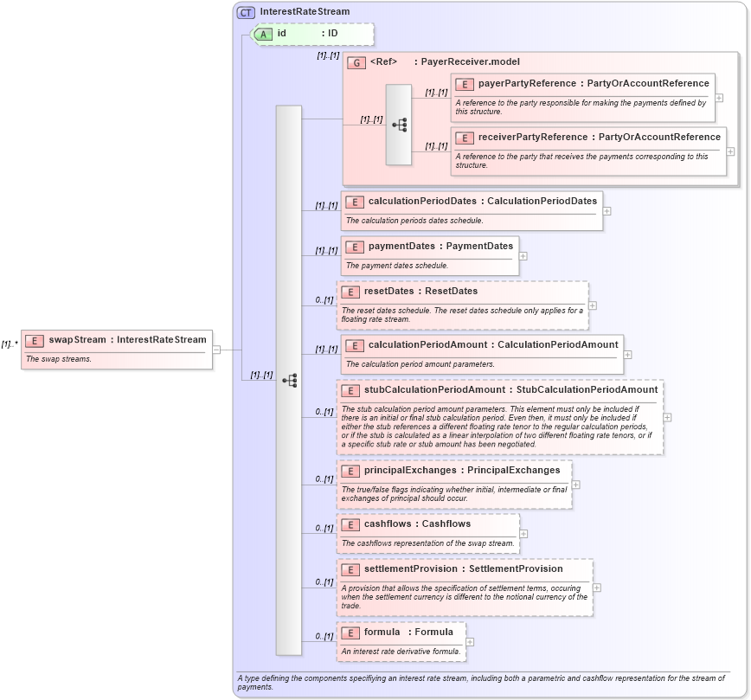
Task: Select the green A icon on the id attribute
Action: coord(263,34)
